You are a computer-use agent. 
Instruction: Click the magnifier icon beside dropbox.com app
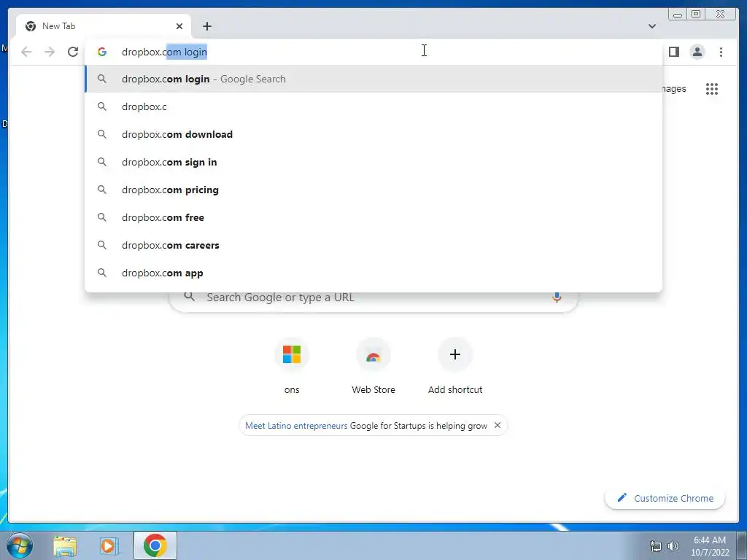click(x=102, y=273)
